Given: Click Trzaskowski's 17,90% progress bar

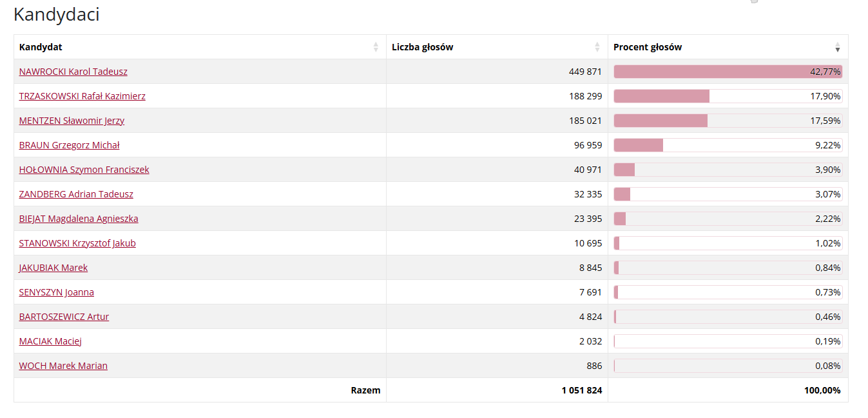Looking at the screenshot, I should coord(728,96).
